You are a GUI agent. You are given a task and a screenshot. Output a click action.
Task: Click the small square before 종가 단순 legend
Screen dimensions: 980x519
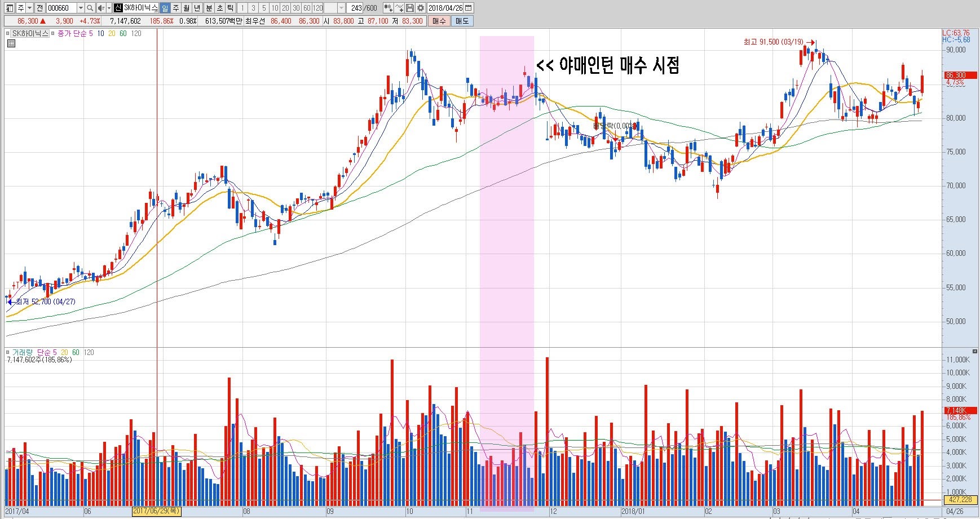point(52,33)
